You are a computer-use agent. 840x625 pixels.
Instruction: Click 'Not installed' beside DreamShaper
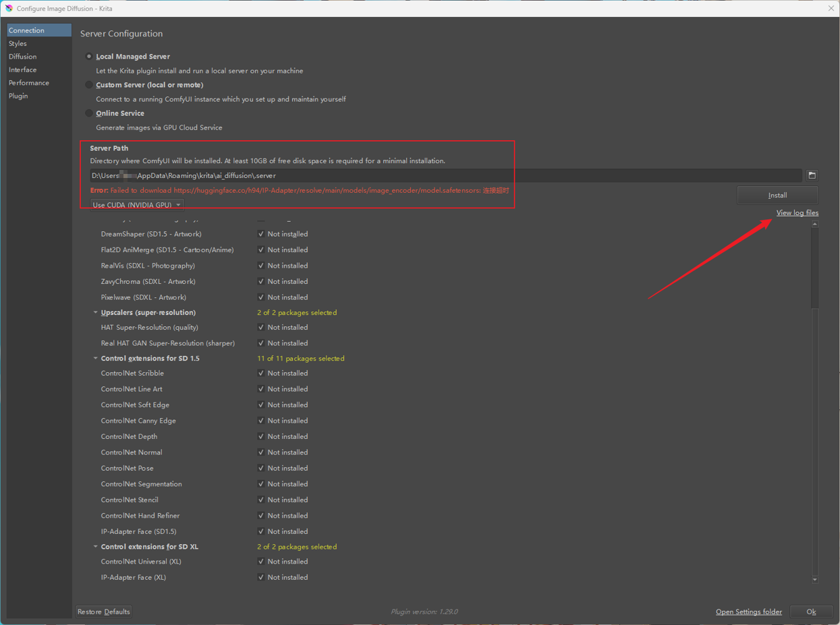[287, 234]
